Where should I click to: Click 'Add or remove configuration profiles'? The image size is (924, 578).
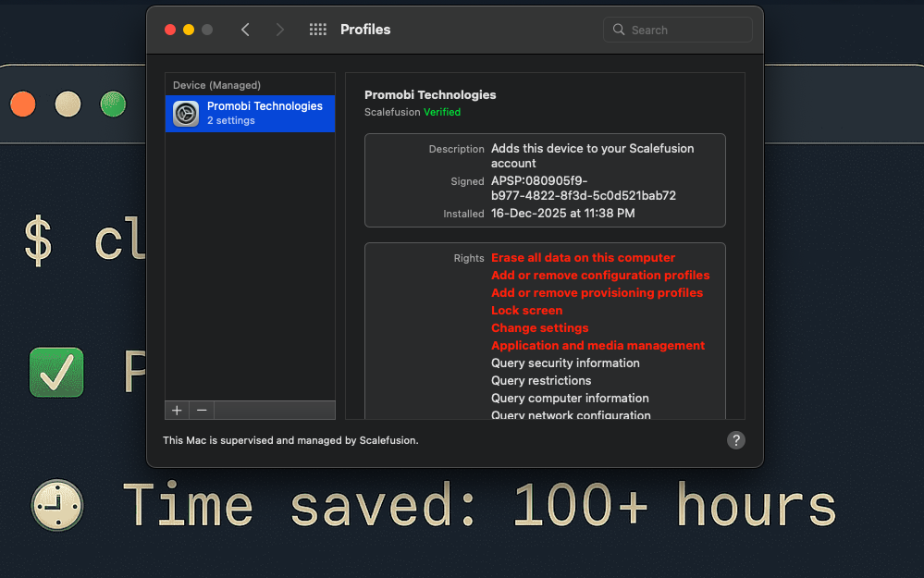pos(600,276)
